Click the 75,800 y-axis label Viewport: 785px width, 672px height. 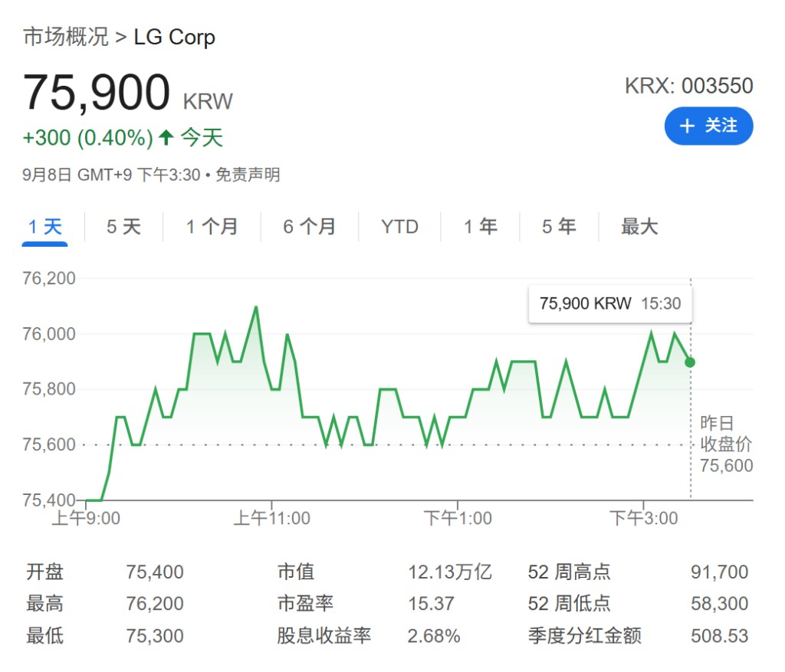49,388
